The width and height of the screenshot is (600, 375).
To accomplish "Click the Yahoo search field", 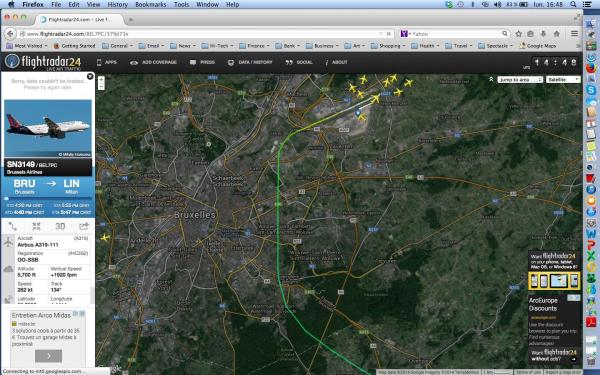I will tap(455, 34).
